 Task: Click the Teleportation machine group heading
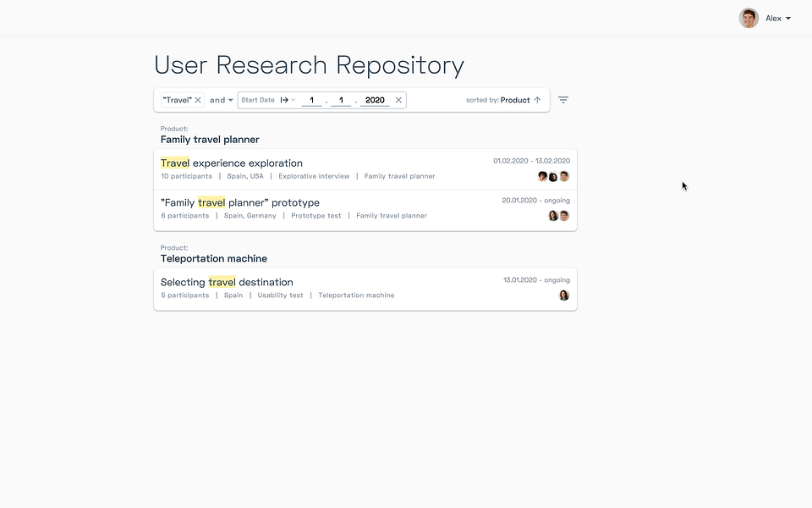[214, 259]
